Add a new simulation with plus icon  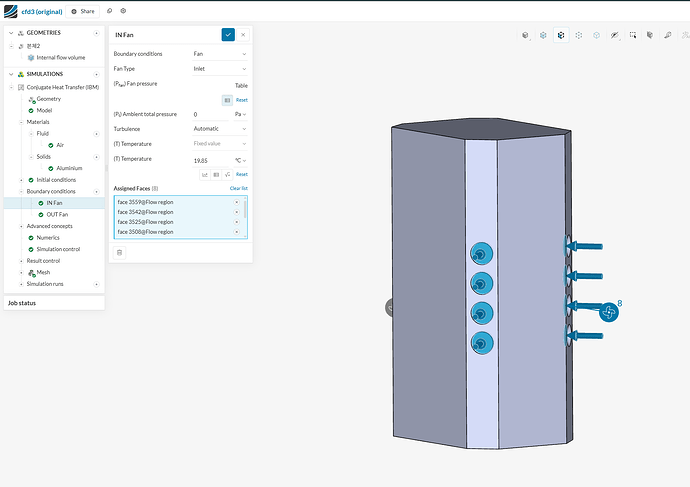tap(96, 74)
